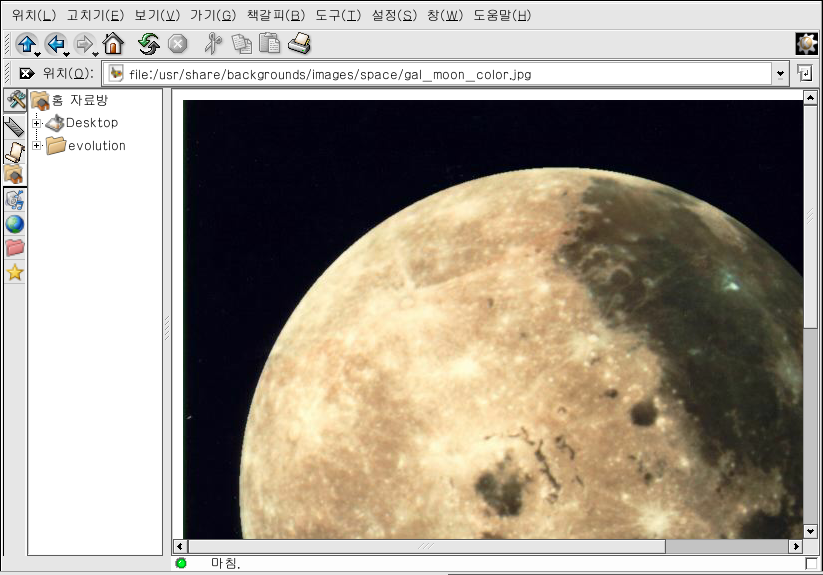Click the scissors Cut icon
823x575 pixels.
click(212, 43)
